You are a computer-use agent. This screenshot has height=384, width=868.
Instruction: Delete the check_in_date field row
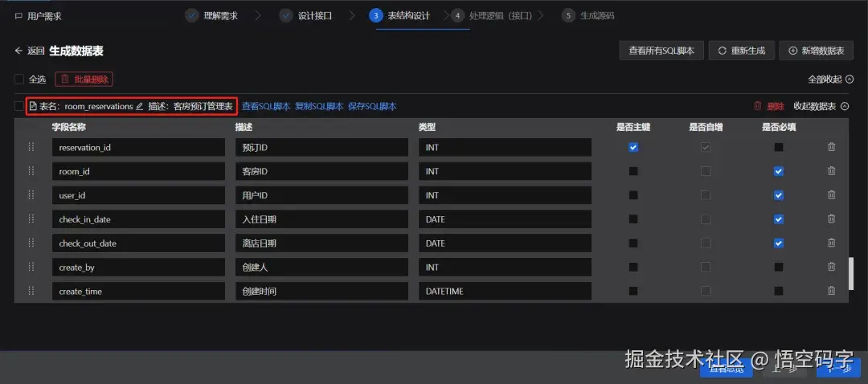pos(831,219)
